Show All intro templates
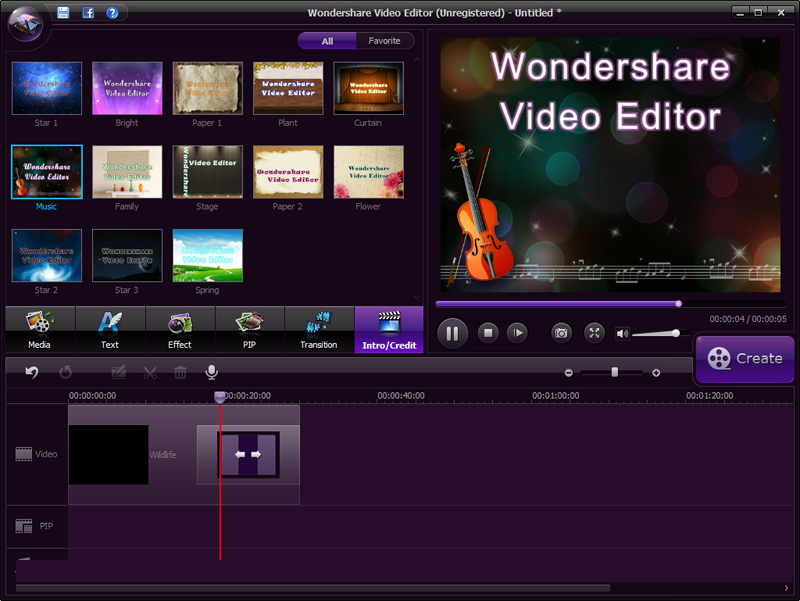 (x=327, y=41)
